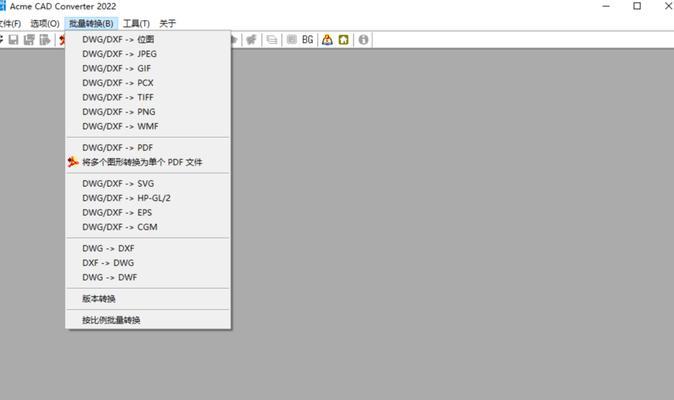
Task: Choose DWG/DXF -> EPS conversion
Action: pyautogui.click(x=148, y=213)
